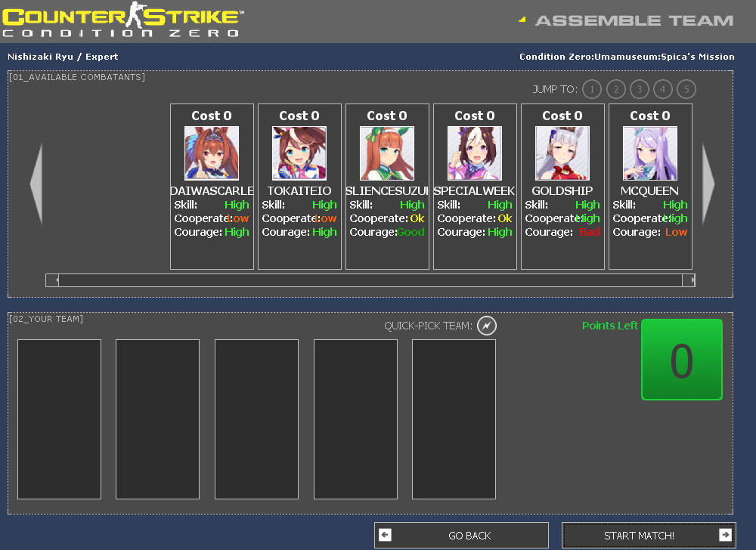
Task: Jump to combatant page 3
Action: [640, 89]
